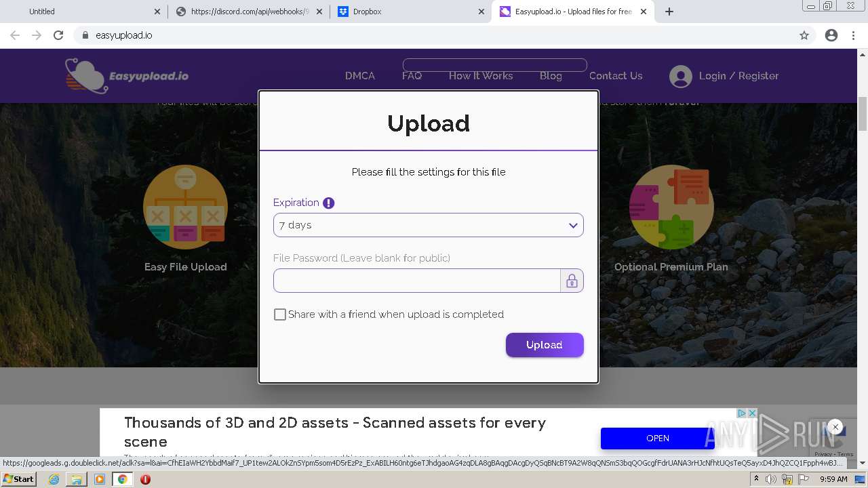868x488 pixels.
Task: Close the Dropbox tab
Action: [481, 12]
